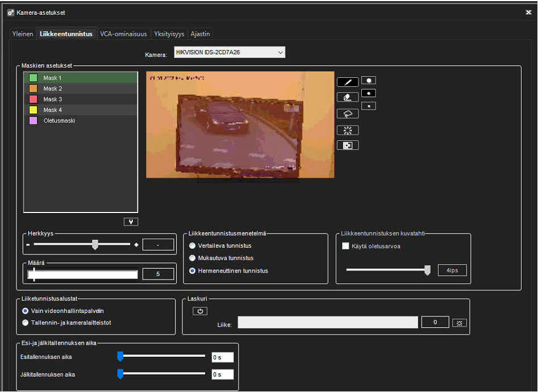
Task: Select Tallennin- ja kameralaitteistot option
Action: pos(25,323)
